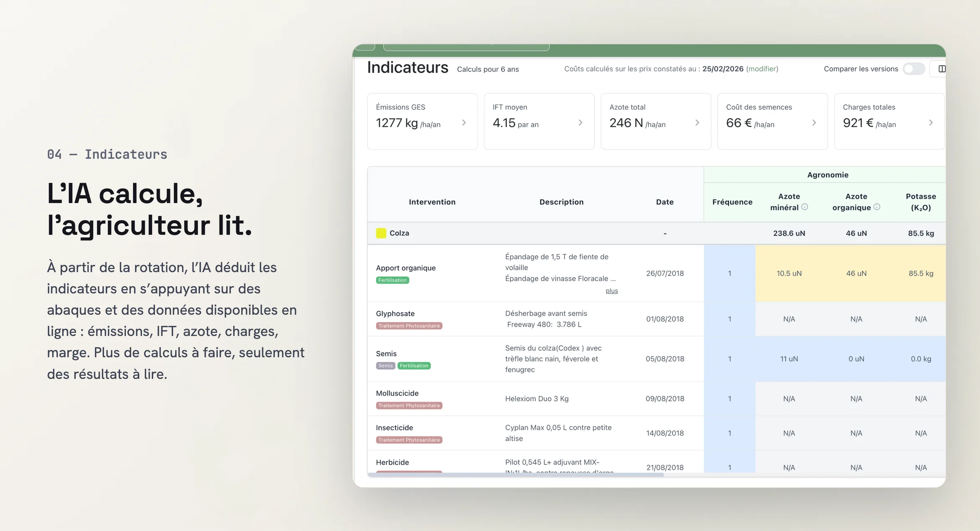Toggle the Comparer les versions switch

coord(914,69)
